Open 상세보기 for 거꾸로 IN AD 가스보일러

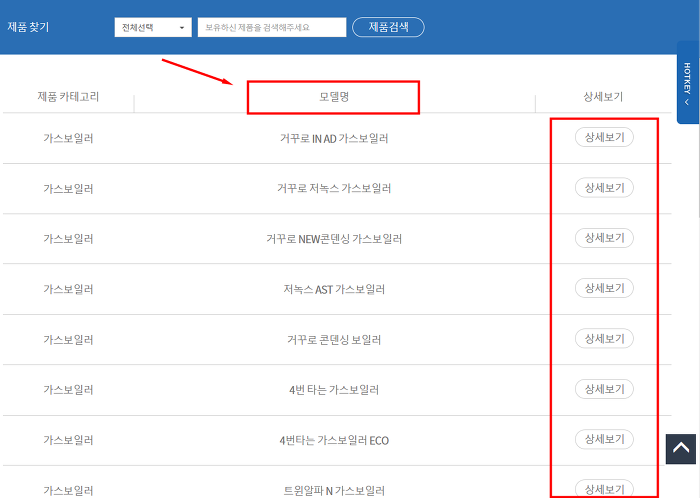click(604, 137)
